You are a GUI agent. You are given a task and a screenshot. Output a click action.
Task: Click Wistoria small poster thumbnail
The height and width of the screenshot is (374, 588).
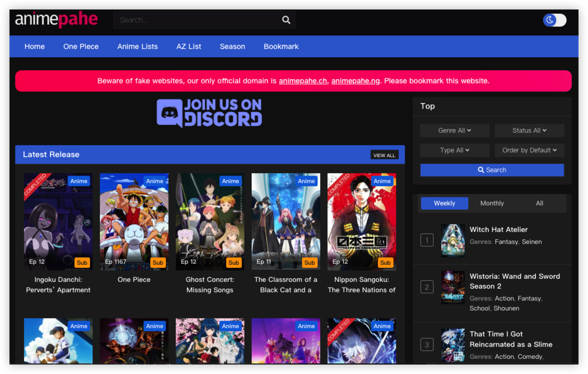point(453,287)
